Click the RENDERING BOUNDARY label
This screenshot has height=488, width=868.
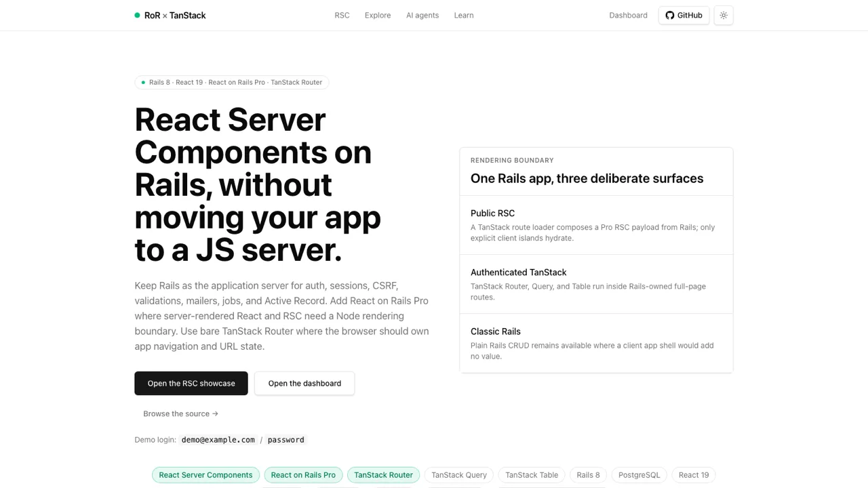point(512,161)
